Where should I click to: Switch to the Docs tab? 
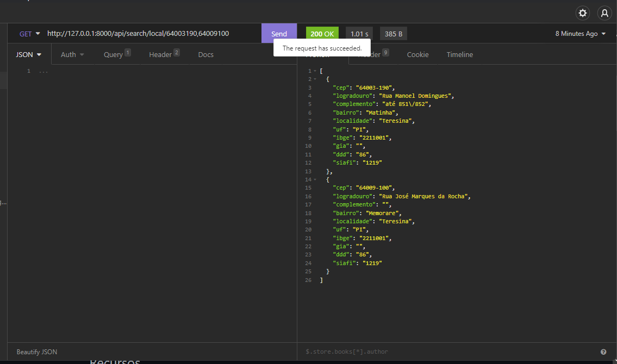(205, 54)
